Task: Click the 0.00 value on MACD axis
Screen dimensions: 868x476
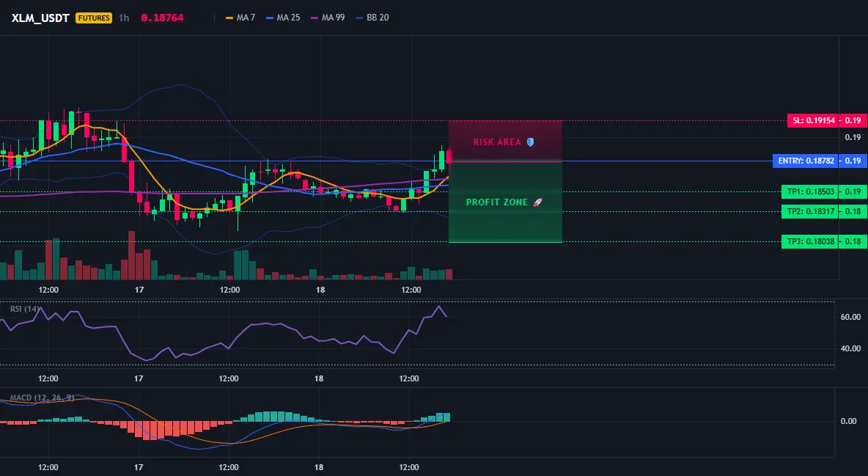Action: (x=849, y=421)
